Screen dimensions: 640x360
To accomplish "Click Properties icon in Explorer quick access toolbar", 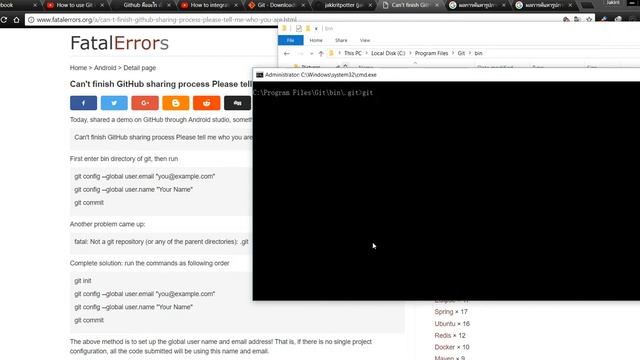I will [x=299, y=28].
